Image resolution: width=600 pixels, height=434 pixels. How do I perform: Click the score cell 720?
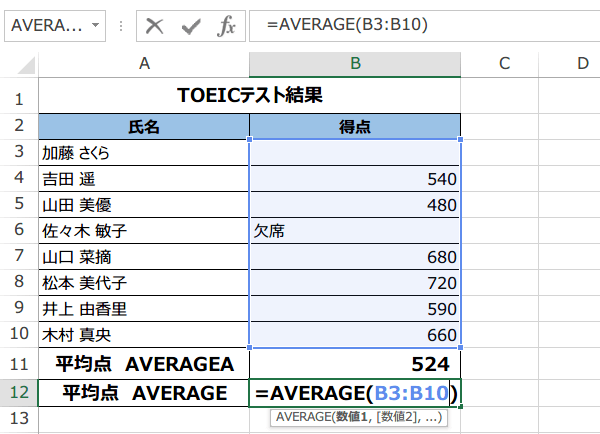[355, 283]
